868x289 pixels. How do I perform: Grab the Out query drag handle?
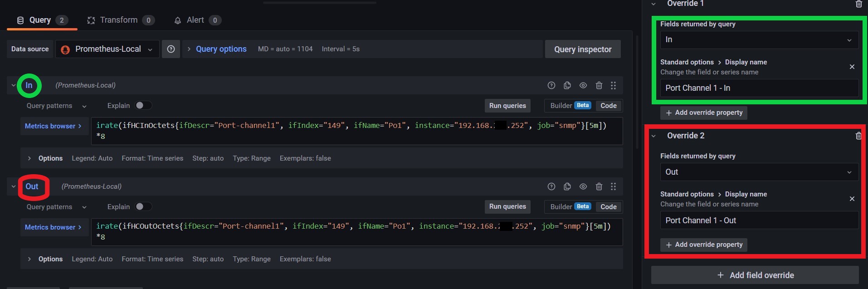613,186
